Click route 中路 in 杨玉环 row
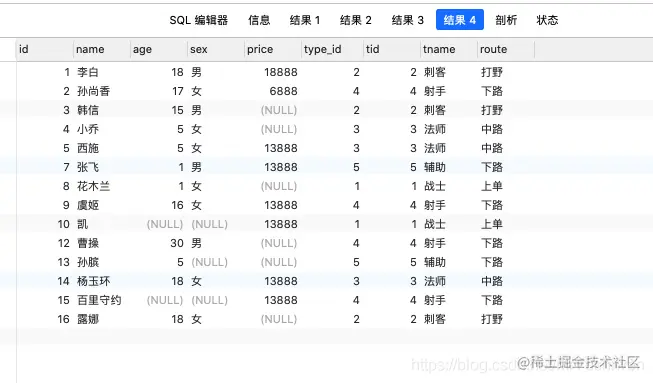The image size is (653, 383). pyautogui.click(x=492, y=281)
